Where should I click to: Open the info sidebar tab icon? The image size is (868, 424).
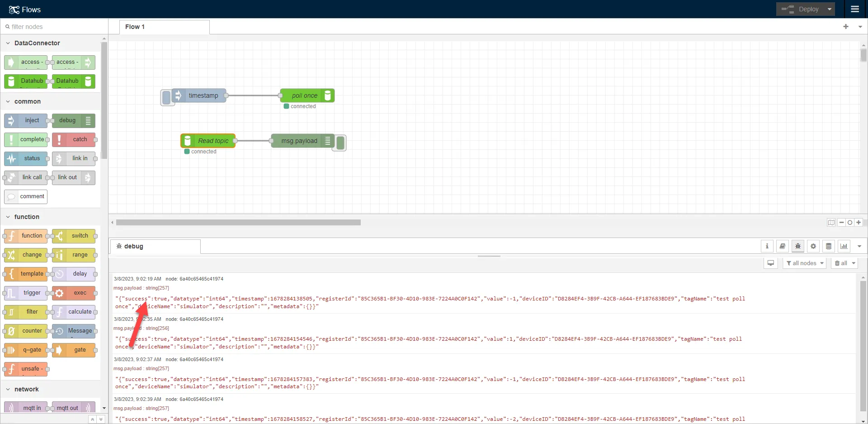[x=767, y=246]
